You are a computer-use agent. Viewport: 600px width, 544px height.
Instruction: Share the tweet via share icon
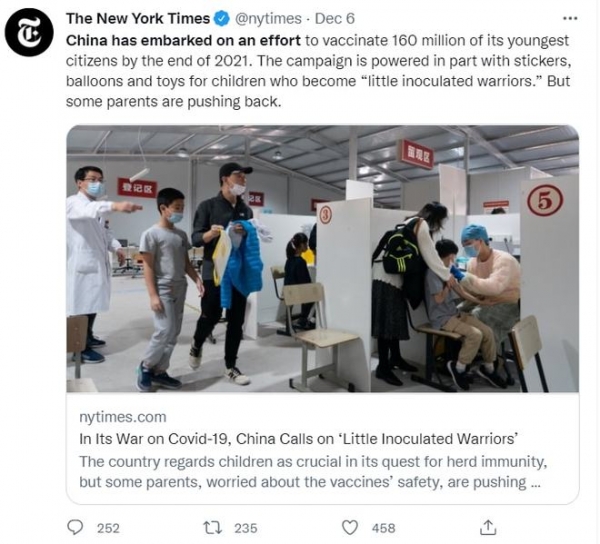click(x=488, y=527)
